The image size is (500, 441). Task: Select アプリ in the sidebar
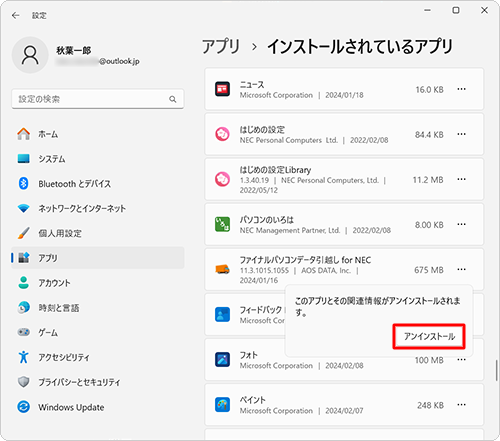[98, 258]
